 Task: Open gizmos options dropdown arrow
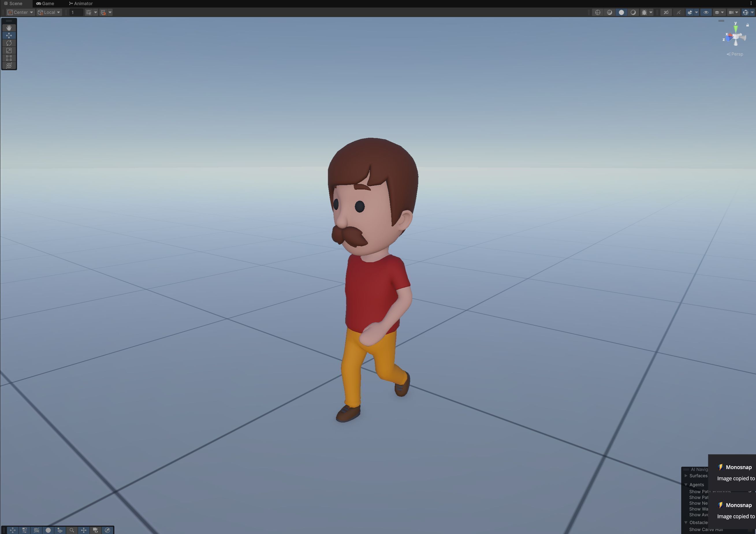pyautogui.click(x=752, y=12)
